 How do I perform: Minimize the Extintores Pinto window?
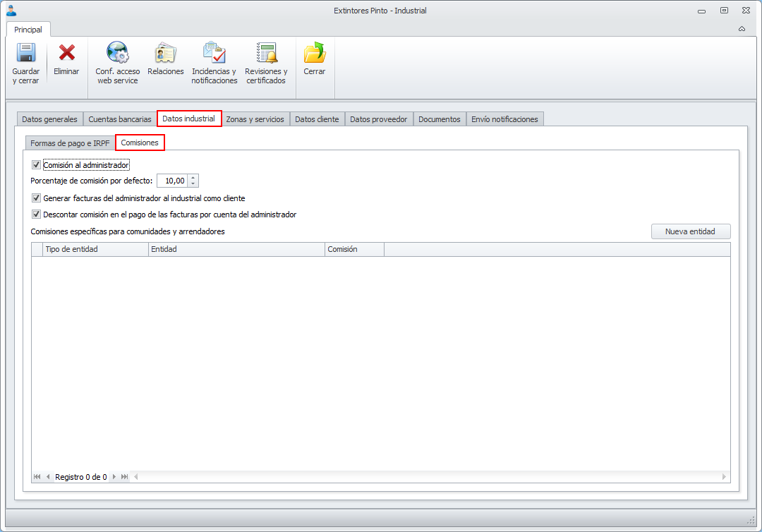click(702, 11)
